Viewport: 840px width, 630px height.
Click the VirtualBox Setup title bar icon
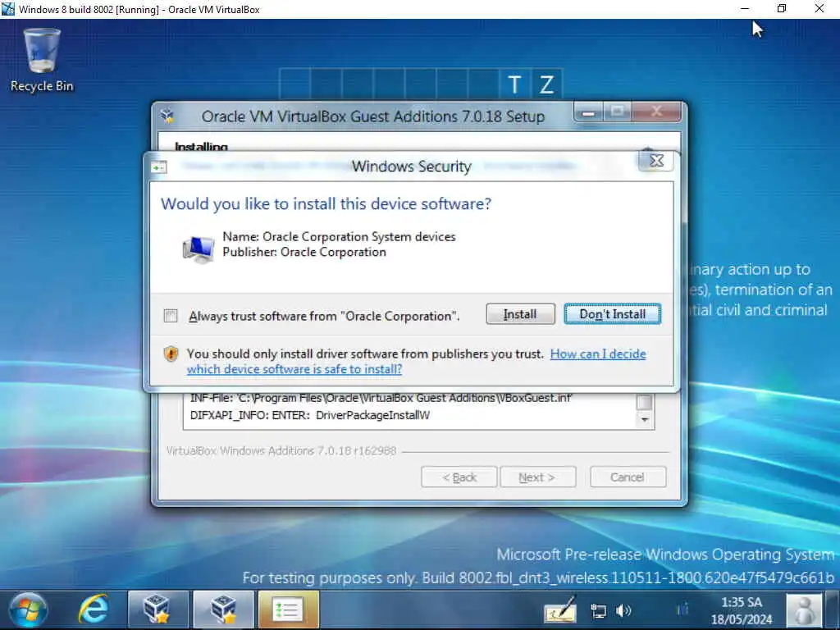pyautogui.click(x=167, y=116)
